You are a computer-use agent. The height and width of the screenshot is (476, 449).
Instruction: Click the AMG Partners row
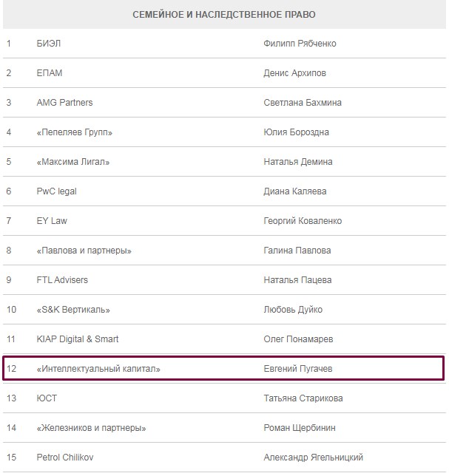pyautogui.click(x=64, y=103)
